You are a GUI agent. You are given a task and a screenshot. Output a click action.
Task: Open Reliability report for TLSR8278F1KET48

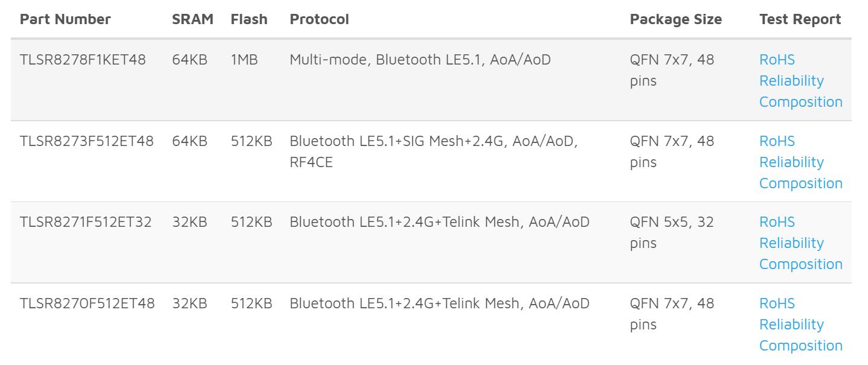[791, 81]
